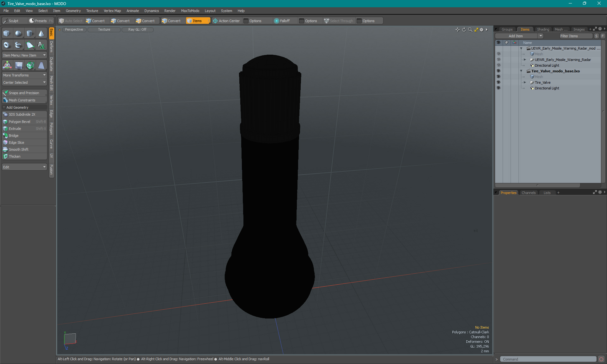The width and height of the screenshot is (607, 364).
Task: Toggle visibility of Tire_Valve_modo_base.lxo scene
Action: point(499,71)
